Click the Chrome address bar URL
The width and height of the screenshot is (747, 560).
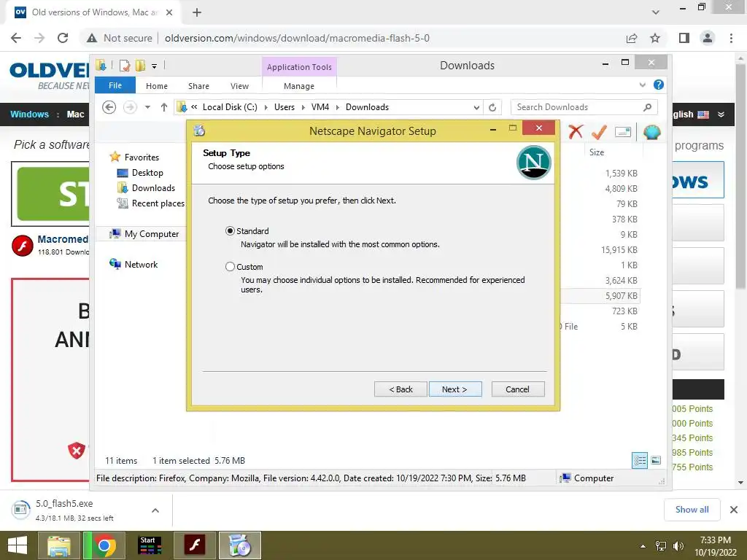pos(298,38)
